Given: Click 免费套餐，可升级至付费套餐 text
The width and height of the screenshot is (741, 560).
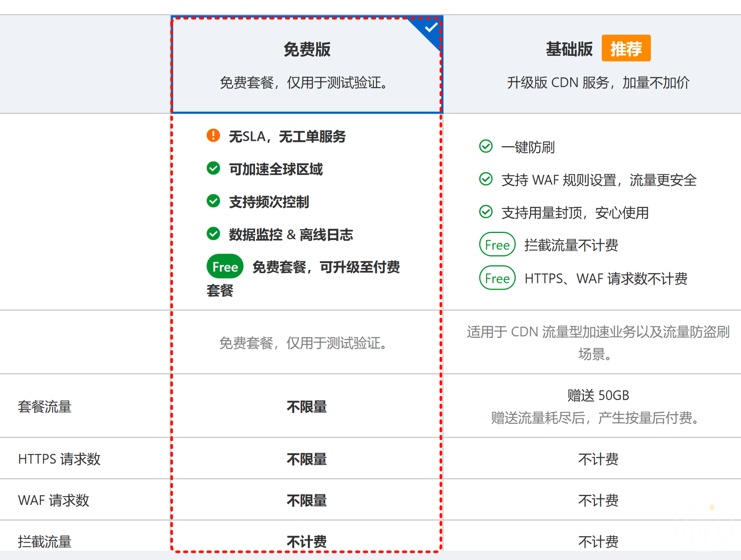Looking at the screenshot, I should pyautogui.click(x=325, y=267).
